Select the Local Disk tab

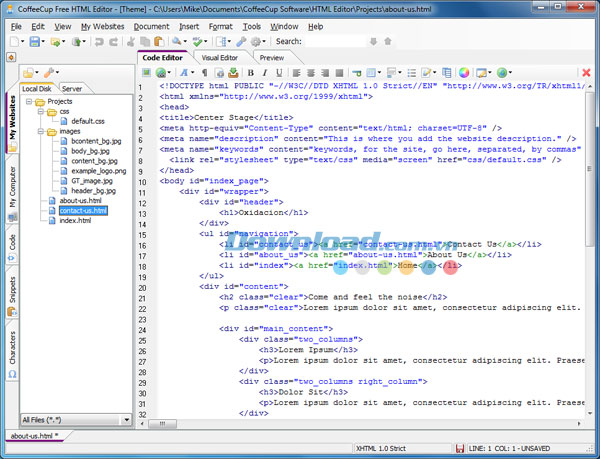click(x=36, y=89)
